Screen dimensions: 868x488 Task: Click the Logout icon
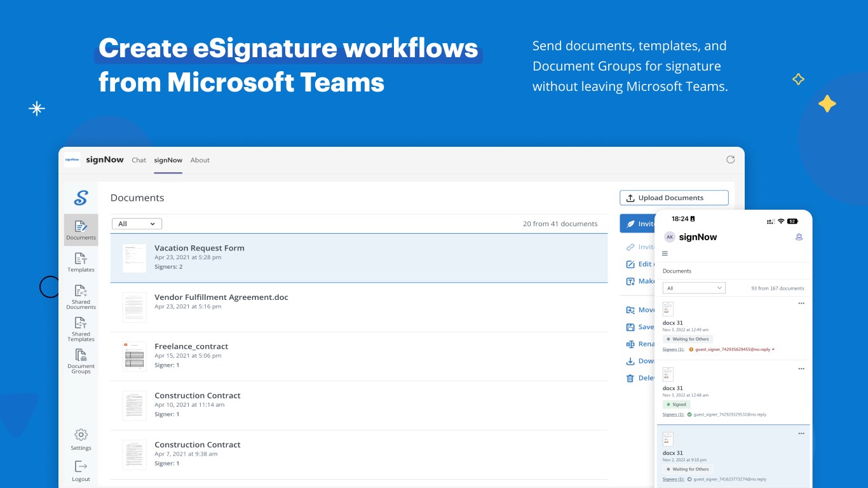point(81,470)
